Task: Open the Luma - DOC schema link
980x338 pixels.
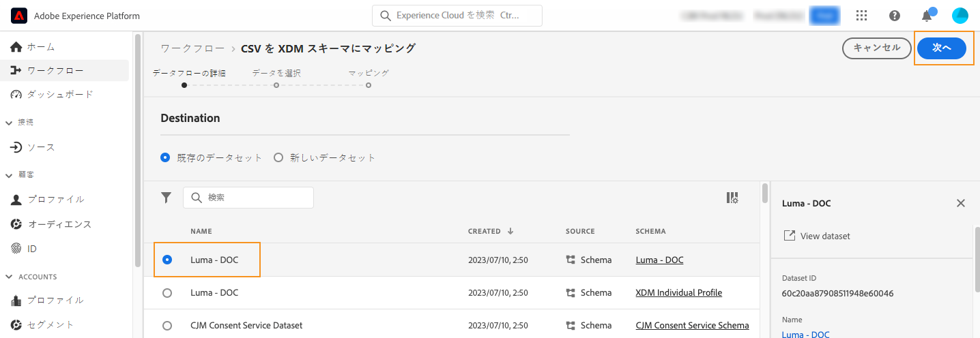Action: click(659, 260)
